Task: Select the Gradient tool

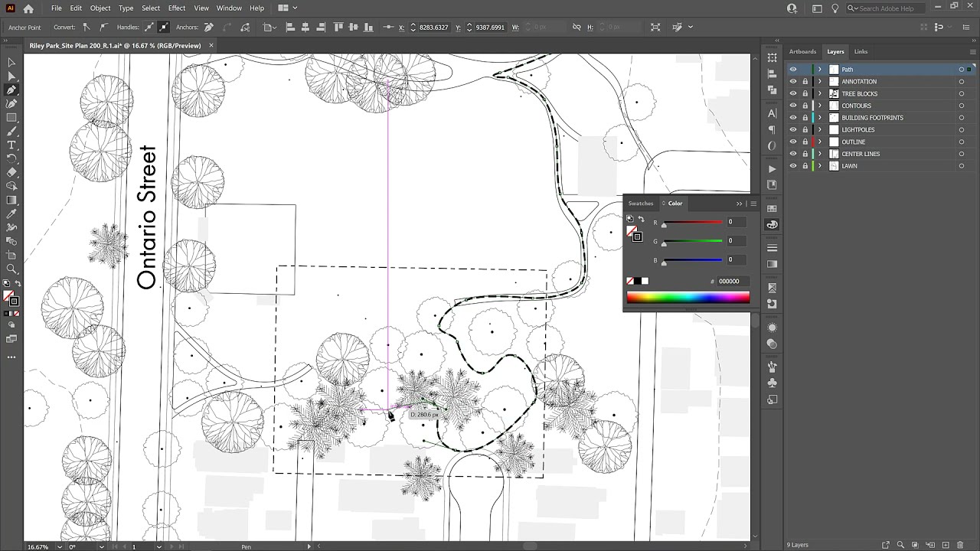Action: click(x=11, y=201)
